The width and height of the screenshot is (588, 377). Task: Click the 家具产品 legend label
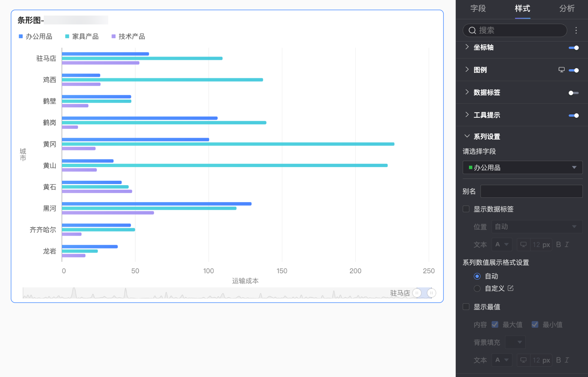(x=85, y=36)
